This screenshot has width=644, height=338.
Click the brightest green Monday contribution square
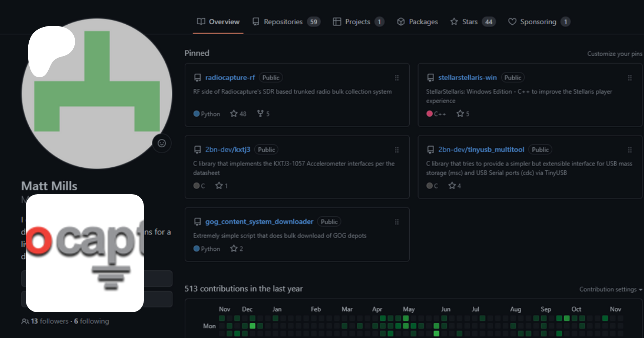(x=253, y=326)
